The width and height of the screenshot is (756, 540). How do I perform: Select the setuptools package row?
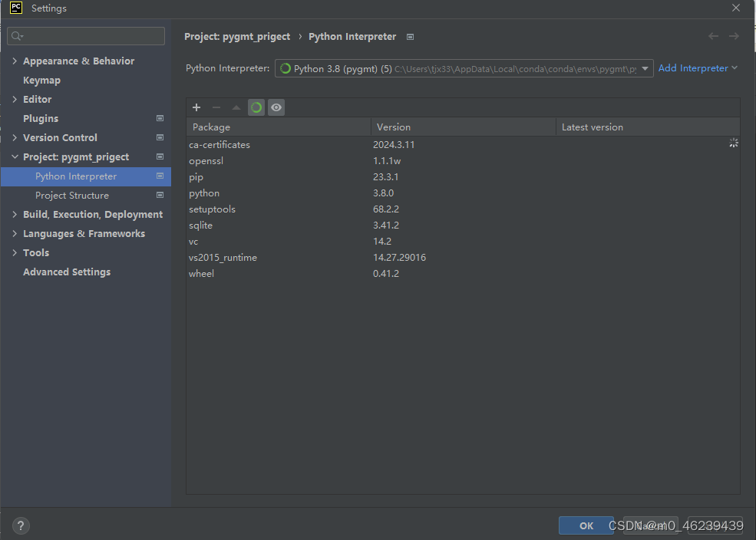tap(463, 209)
